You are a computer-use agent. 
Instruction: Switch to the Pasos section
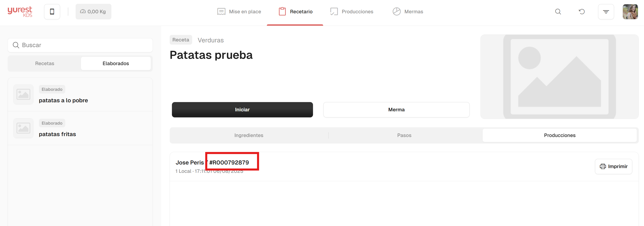(404, 135)
